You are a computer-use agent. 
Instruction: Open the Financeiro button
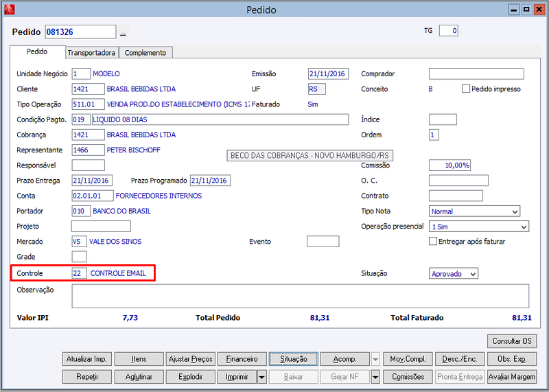(x=242, y=359)
